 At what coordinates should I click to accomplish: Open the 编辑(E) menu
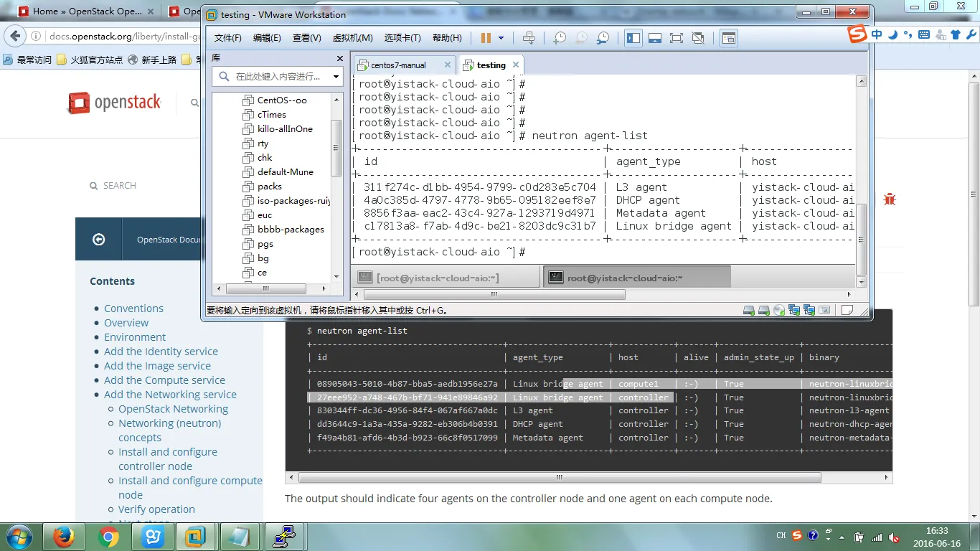pyautogui.click(x=267, y=38)
